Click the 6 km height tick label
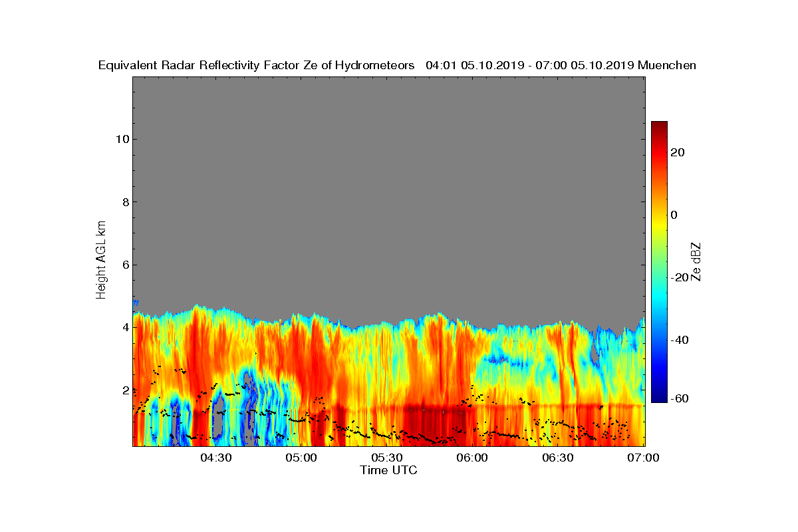The width and height of the screenshot is (798, 532). point(124,265)
